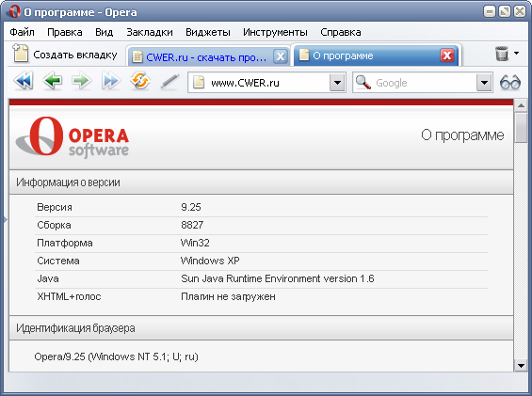Close the О программе tab
This screenshot has width=532, height=396.
447,55
